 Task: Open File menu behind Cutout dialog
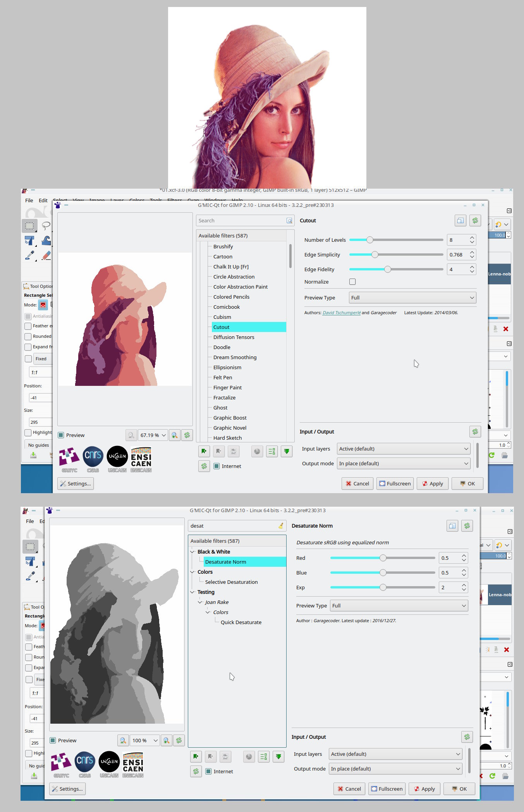click(x=29, y=200)
